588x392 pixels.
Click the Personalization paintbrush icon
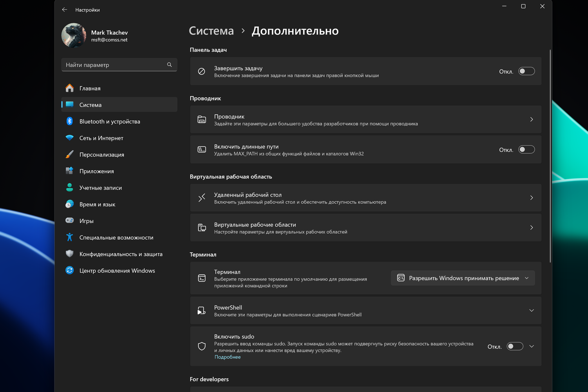tap(70, 155)
